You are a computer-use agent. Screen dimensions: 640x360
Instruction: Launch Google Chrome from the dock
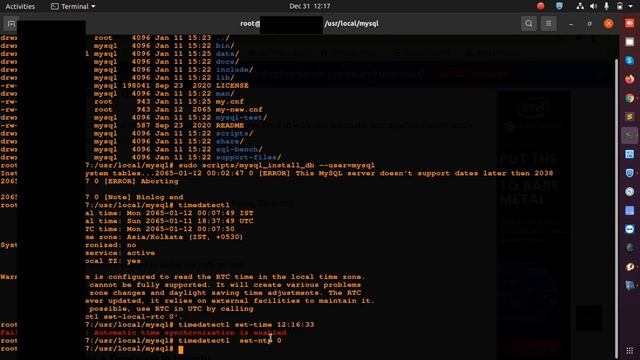tap(629, 98)
